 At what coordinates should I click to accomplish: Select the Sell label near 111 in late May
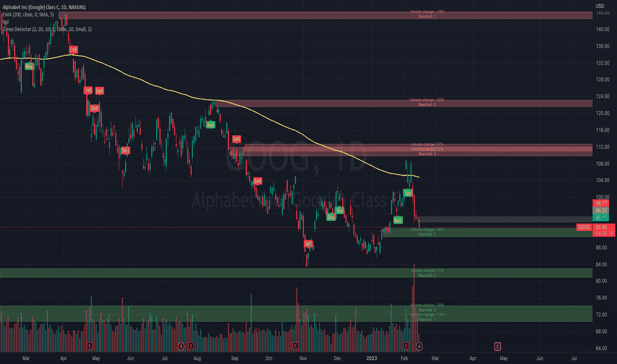coord(124,150)
